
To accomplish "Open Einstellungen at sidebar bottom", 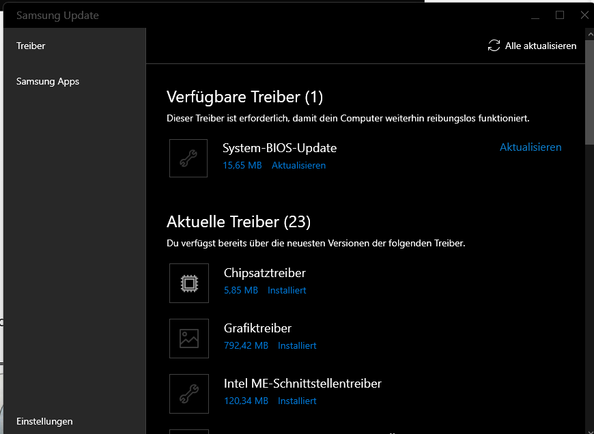I will 44,422.
